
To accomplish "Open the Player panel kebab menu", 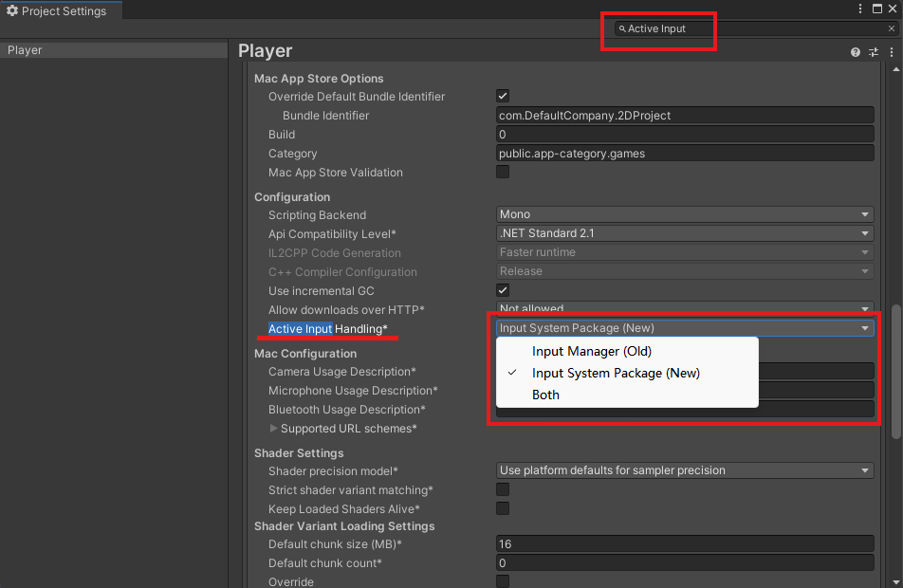I will point(892,51).
